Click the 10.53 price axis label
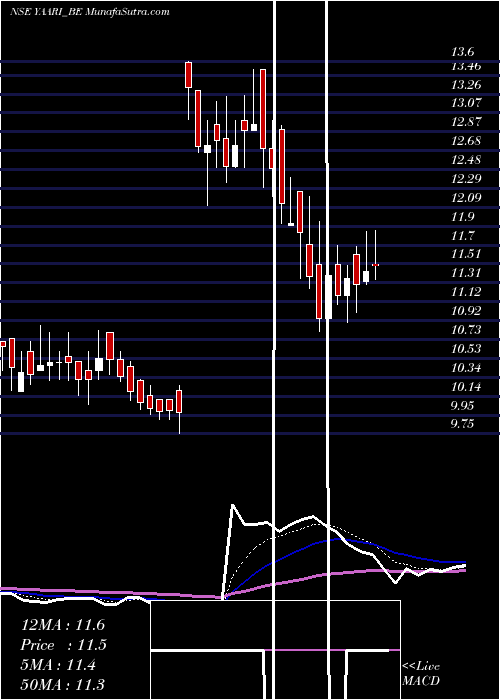 (466, 349)
